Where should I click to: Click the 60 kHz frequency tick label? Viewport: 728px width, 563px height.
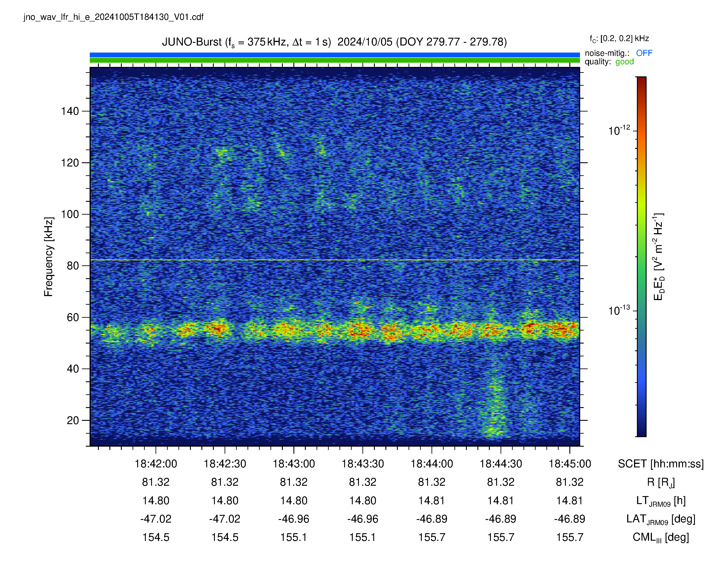tap(73, 317)
